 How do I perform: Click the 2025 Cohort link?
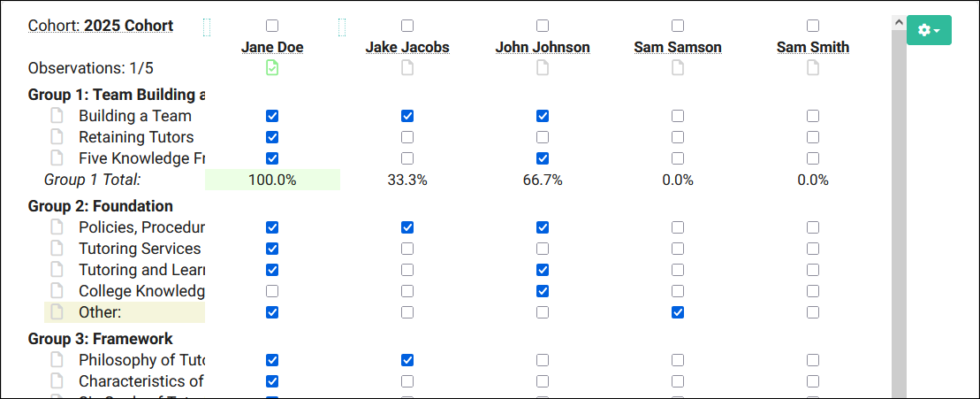tap(128, 26)
